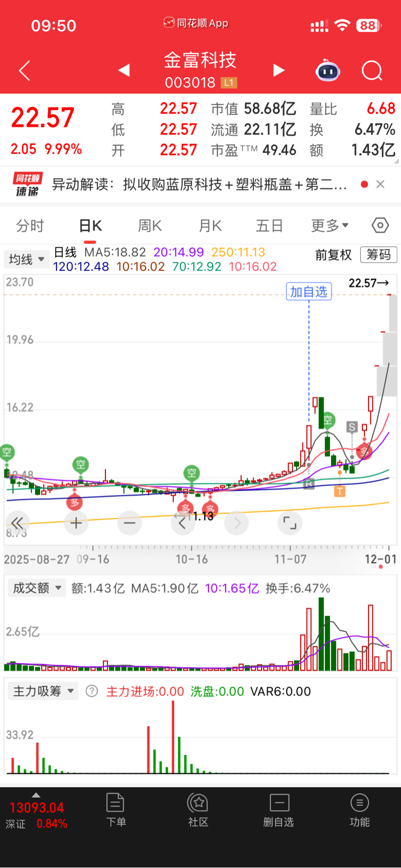The image size is (401, 868).
Task: Tap the 250:11.13 moving average label
Action: coord(238,252)
